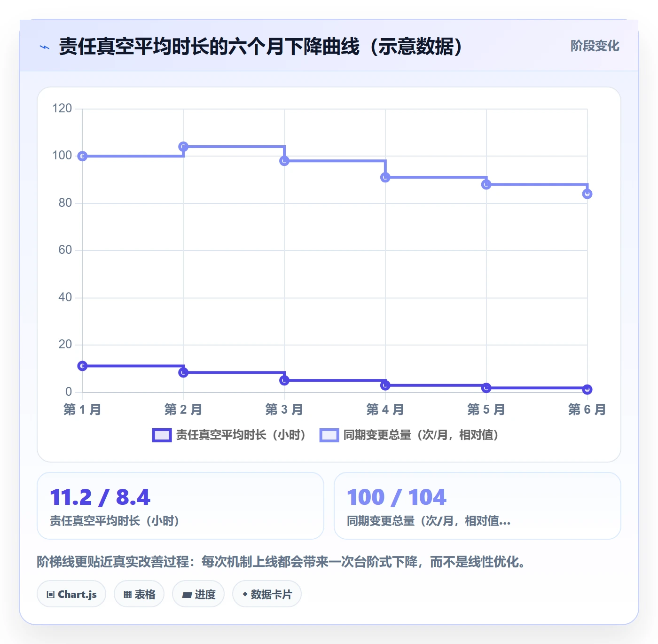This screenshot has height=644, width=658.
Task: Select the 表格 tag chip
Action: coord(139,594)
